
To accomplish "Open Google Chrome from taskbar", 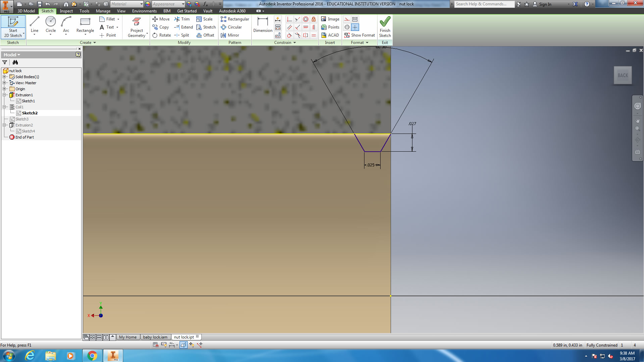I will coord(92,356).
